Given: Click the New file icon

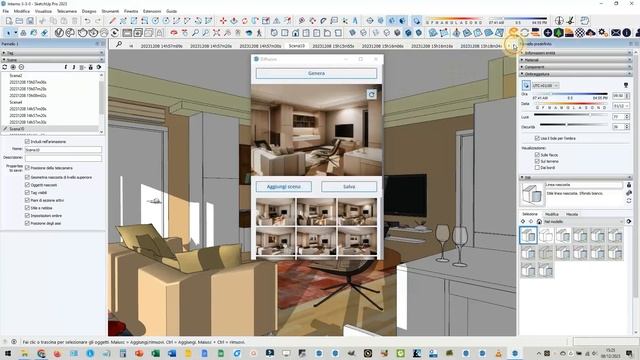Looking at the screenshot, I should tap(9, 21).
